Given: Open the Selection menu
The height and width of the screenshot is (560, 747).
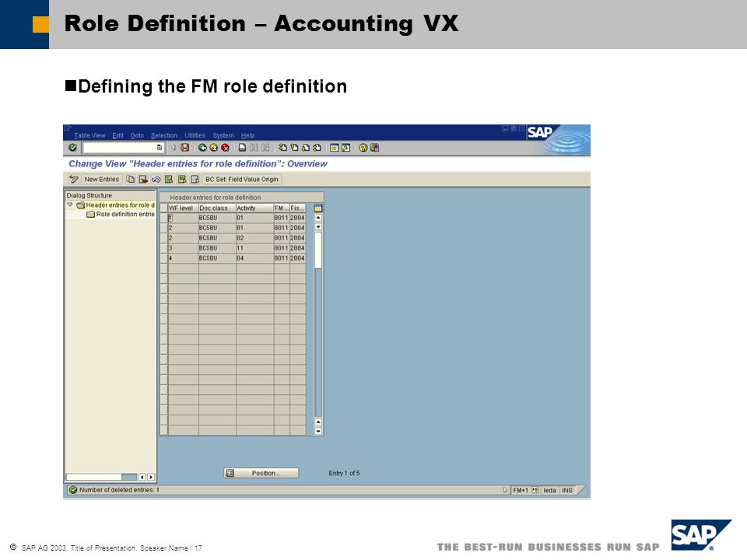Looking at the screenshot, I should (x=164, y=135).
